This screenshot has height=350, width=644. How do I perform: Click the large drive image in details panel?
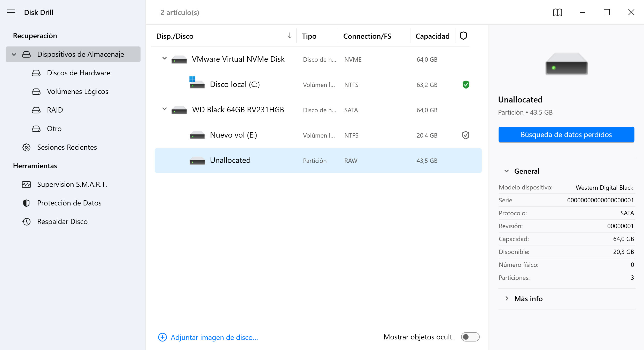pos(567,63)
